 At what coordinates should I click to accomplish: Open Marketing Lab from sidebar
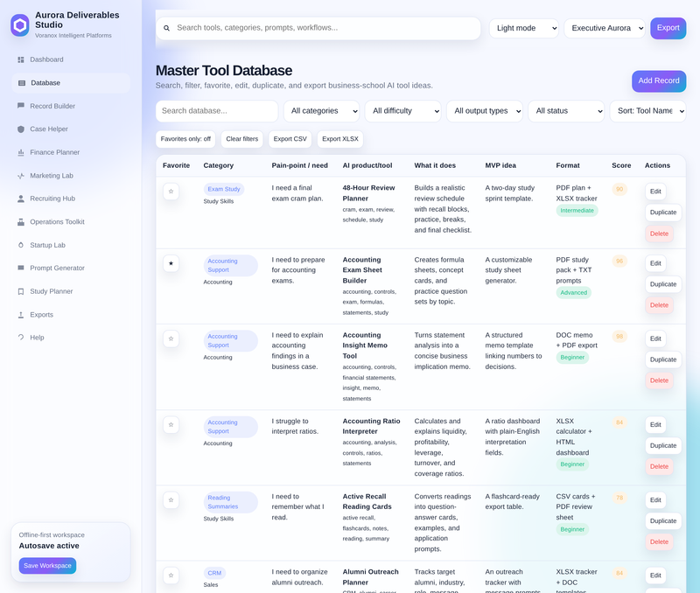tap(71, 176)
